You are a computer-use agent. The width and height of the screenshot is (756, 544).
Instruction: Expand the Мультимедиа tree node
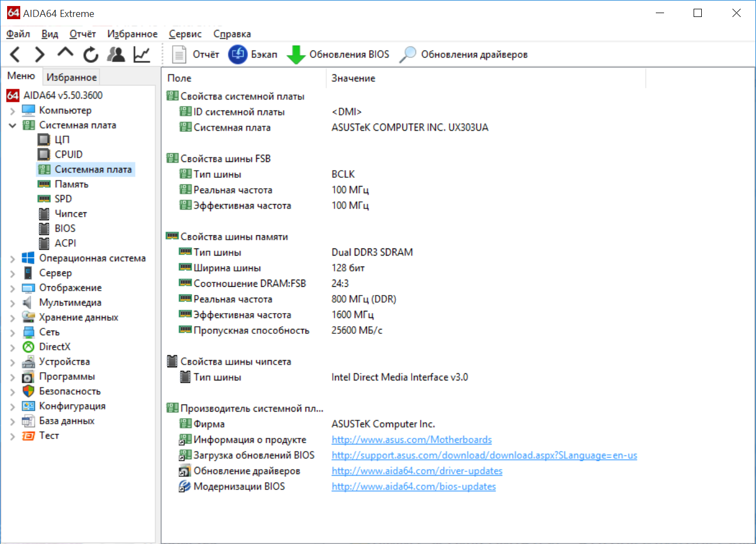[12, 303]
